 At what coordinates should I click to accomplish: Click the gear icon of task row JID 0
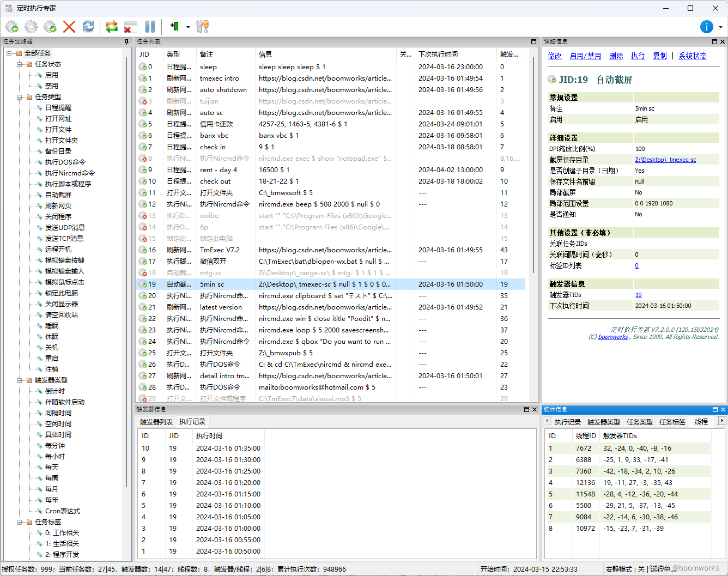coord(143,67)
